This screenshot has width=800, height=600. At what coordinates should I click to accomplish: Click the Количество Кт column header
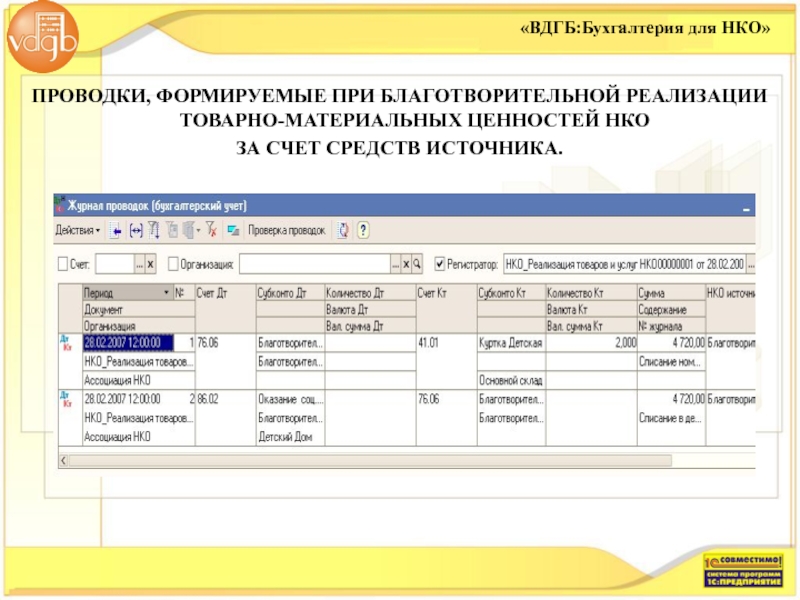(591, 293)
